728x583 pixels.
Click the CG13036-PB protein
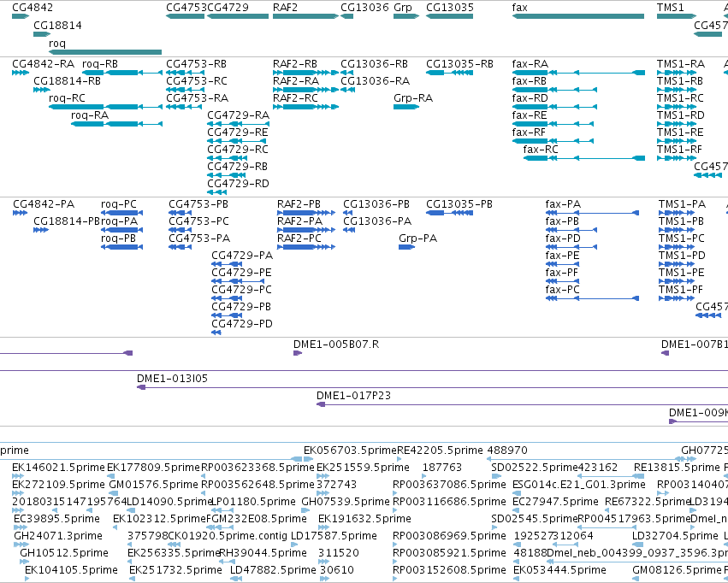point(348,213)
